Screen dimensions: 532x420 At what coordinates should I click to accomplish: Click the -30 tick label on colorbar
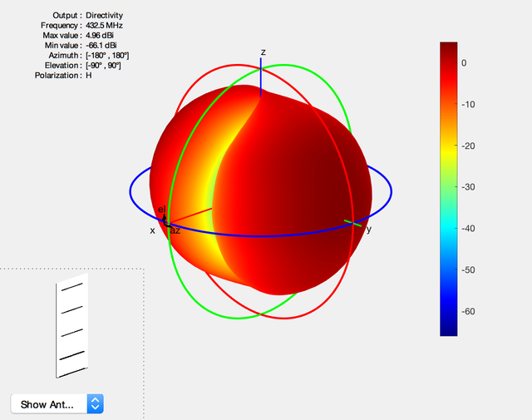pyautogui.click(x=468, y=187)
